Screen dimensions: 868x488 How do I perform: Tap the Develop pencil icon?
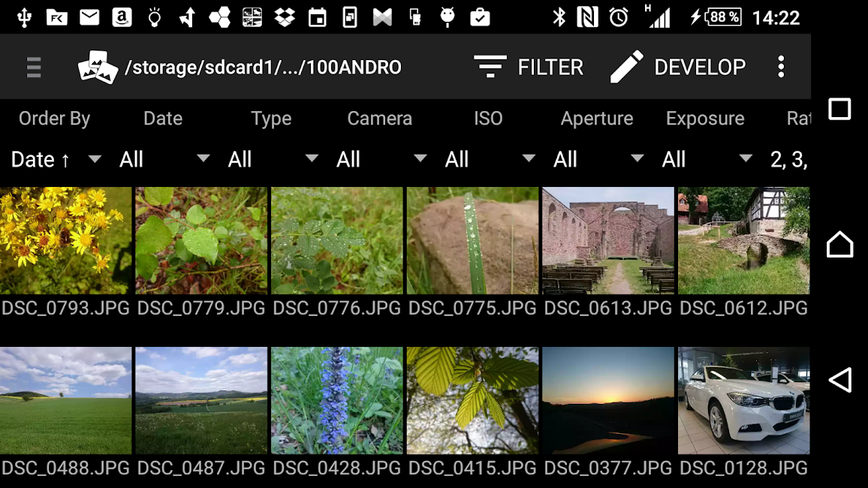[626, 68]
